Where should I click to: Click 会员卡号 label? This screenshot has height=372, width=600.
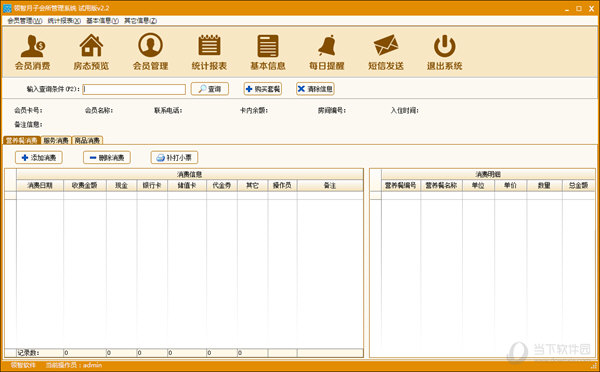[x=28, y=111]
